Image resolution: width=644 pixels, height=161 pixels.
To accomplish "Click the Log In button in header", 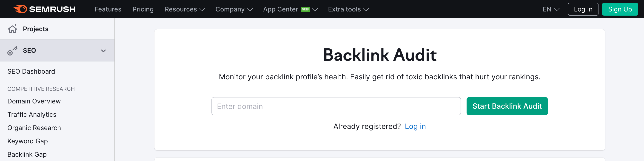I will tap(583, 9).
